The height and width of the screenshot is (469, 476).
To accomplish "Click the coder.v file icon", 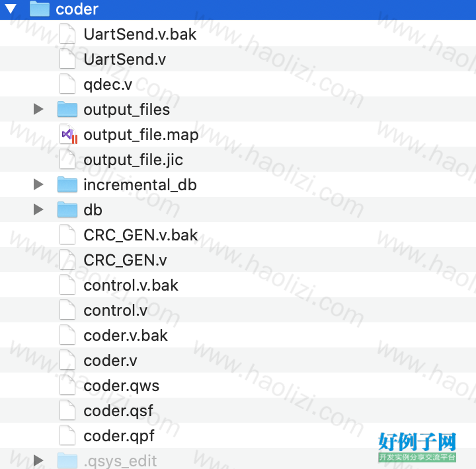I will pos(67,360).
